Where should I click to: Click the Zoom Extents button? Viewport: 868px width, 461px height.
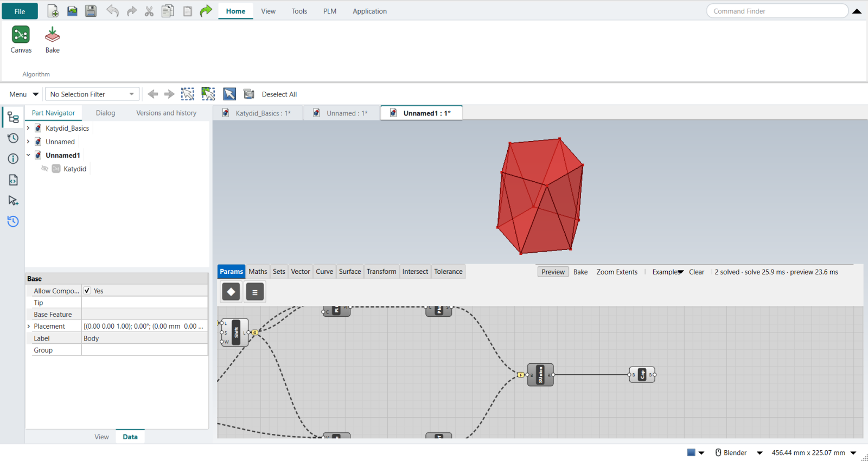click(617, 272)
